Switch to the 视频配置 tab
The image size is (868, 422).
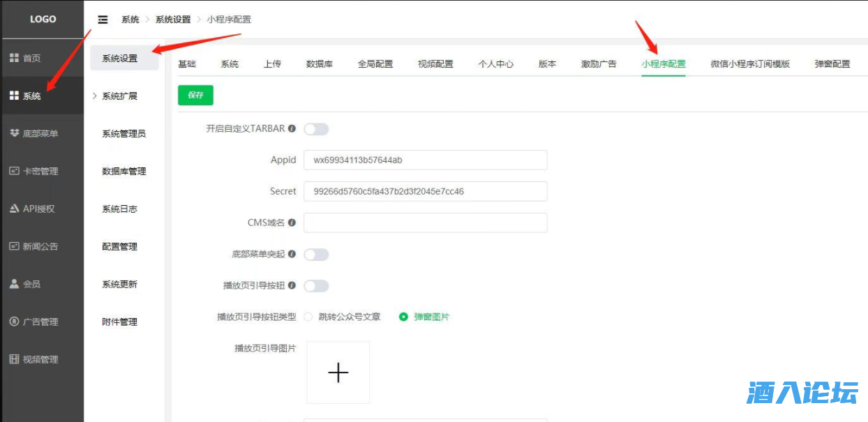(x=435, y=63)
